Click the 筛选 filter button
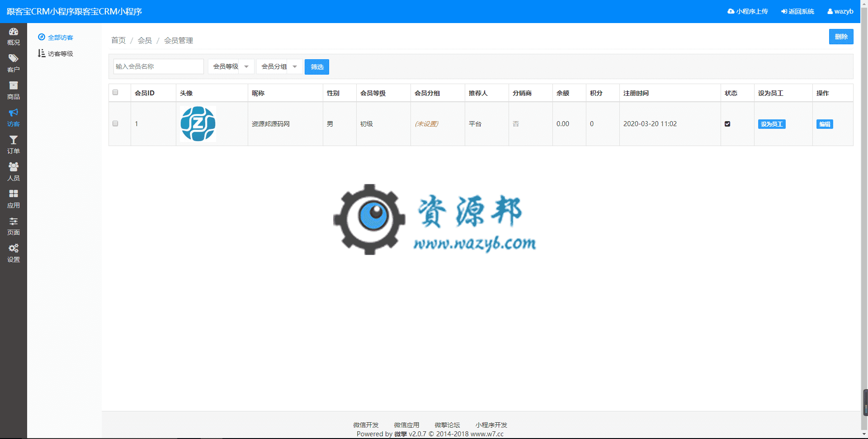The width and height of the screenshot is (868, 439). (x=317, y=67)
